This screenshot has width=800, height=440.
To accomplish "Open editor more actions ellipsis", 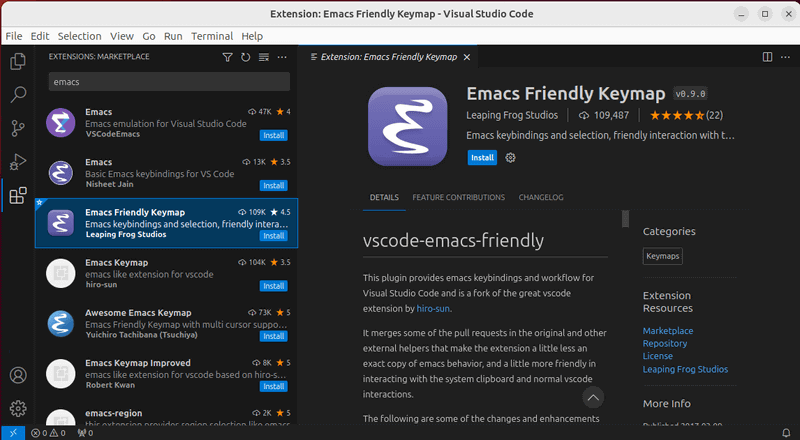I will click(785, 57).
